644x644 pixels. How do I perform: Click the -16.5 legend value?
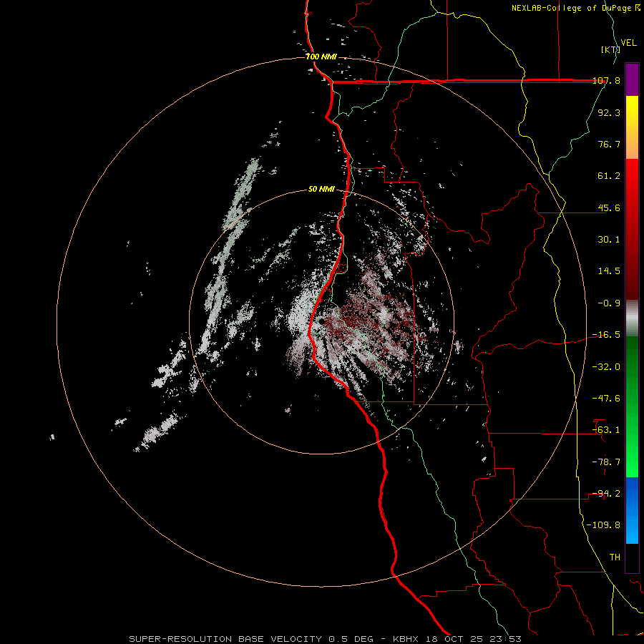(607, 335)
